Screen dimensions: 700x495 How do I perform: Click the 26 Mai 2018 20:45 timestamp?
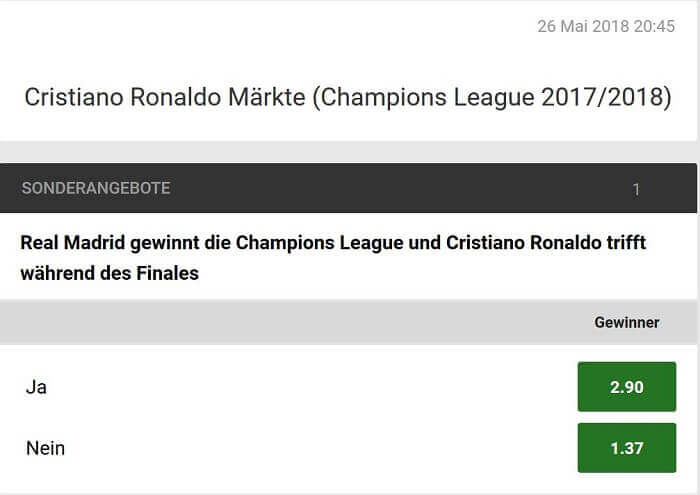point(606,26)
